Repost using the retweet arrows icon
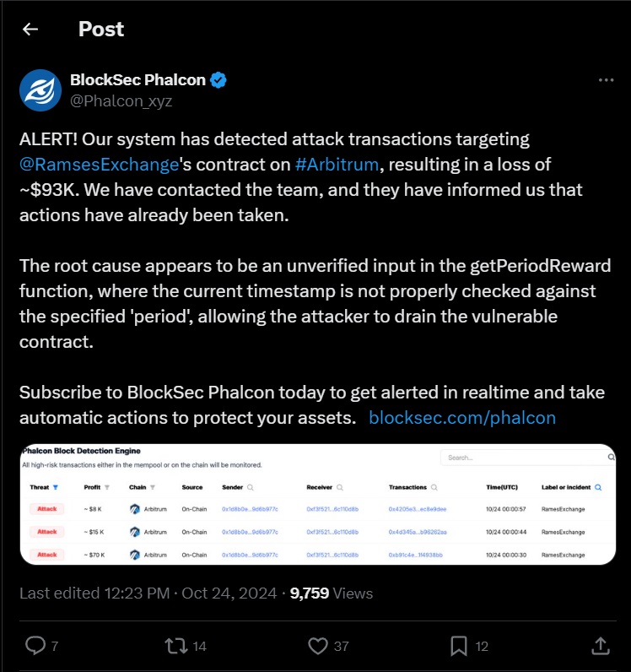 176,646
